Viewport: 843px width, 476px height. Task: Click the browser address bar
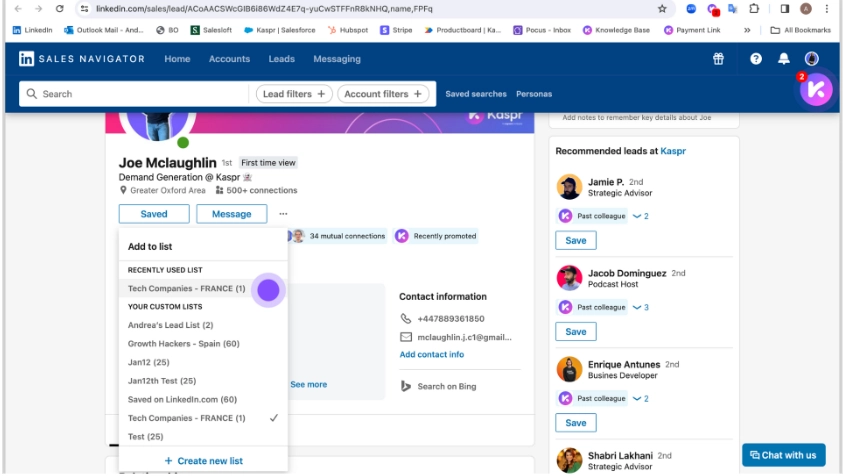click(x=366, y=9)
